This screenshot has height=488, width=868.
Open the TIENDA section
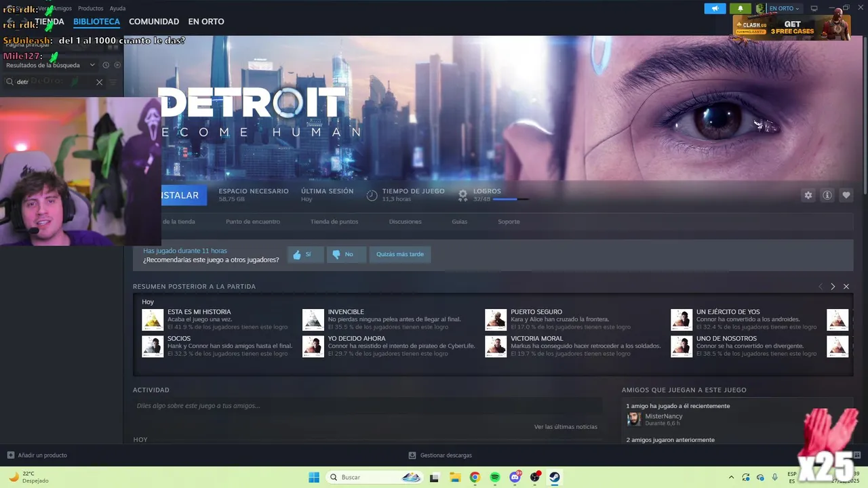(x=50, y=22)
